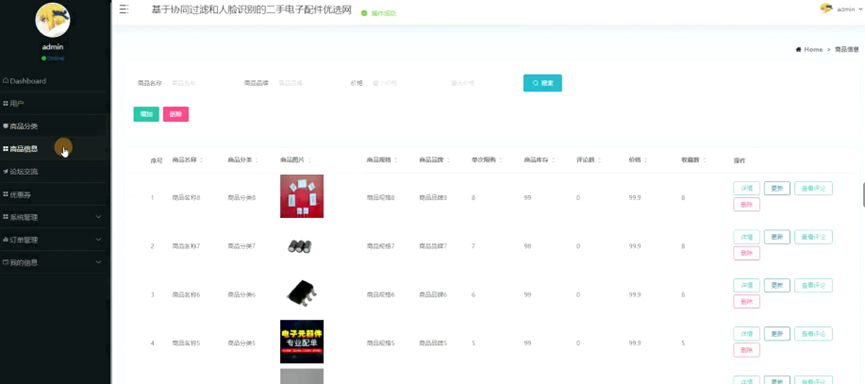
Task: Open the black chip image of 商品名称6
Action: coord(302,294)
